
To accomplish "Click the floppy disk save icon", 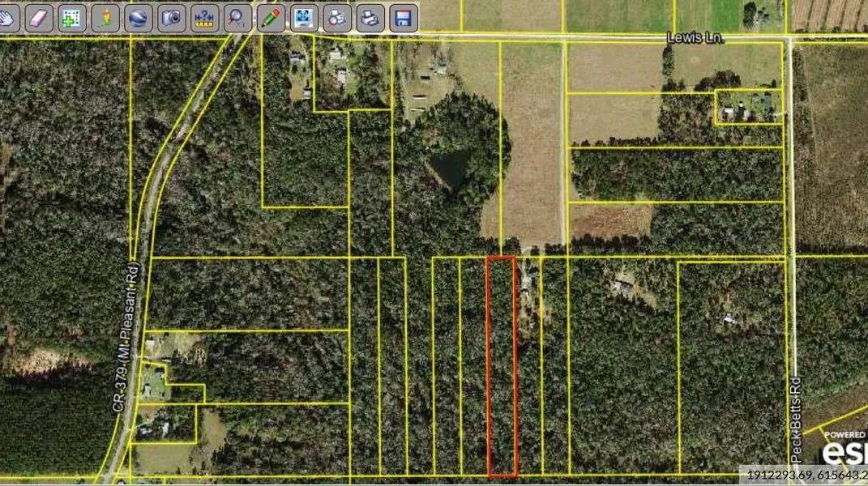I will [403, 17].
